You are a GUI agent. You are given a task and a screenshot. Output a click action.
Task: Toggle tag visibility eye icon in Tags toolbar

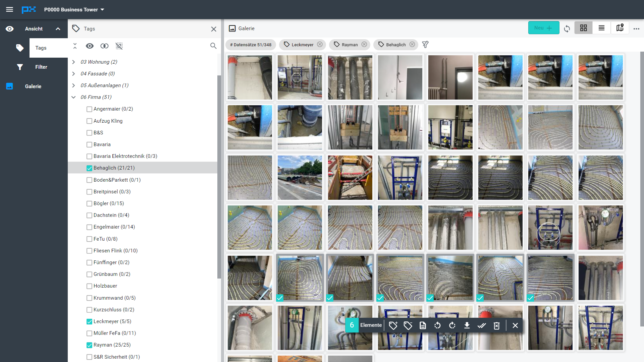coord(90,46)
